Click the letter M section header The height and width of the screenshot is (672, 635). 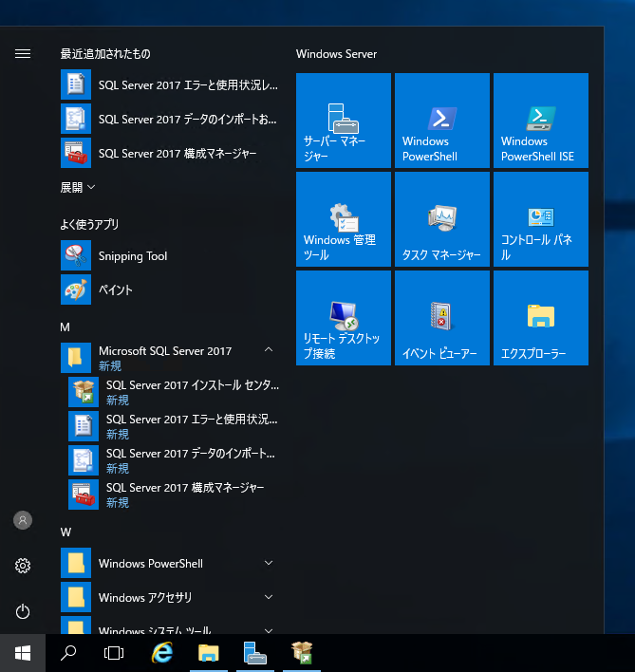pyautogui.click(x=65, y=327)
